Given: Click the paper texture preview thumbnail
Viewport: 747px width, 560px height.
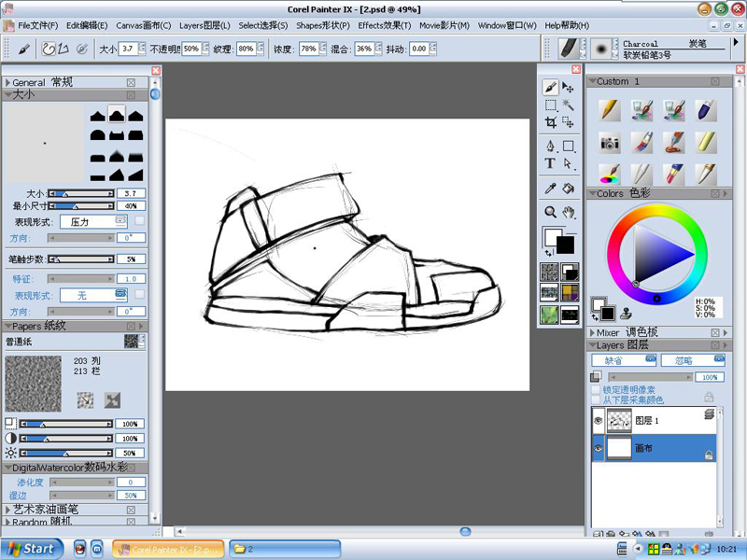Looking at the screenshot, I should (33, 384).
